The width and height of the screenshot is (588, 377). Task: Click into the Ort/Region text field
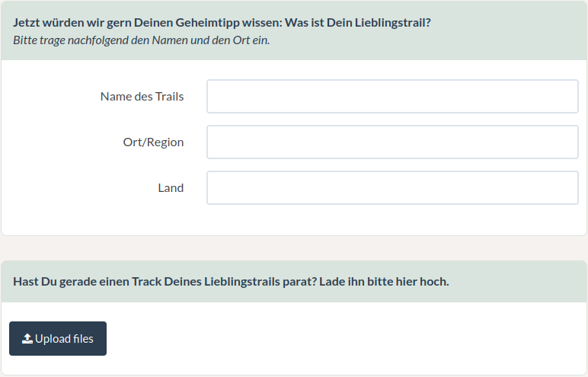[x=392, y=142]
